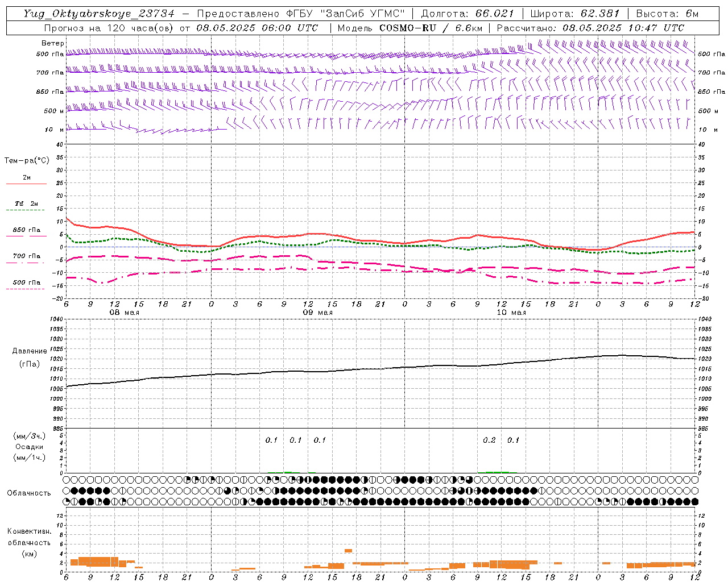Click the (мм/1ч.) precipitation unit label

(x=30, y=458)
